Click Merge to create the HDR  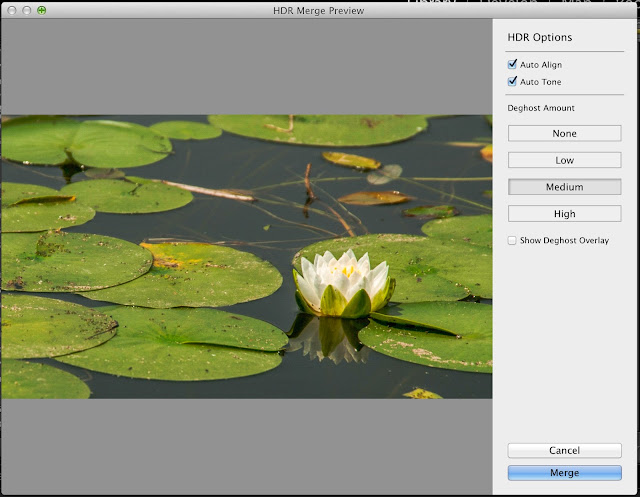564,473
